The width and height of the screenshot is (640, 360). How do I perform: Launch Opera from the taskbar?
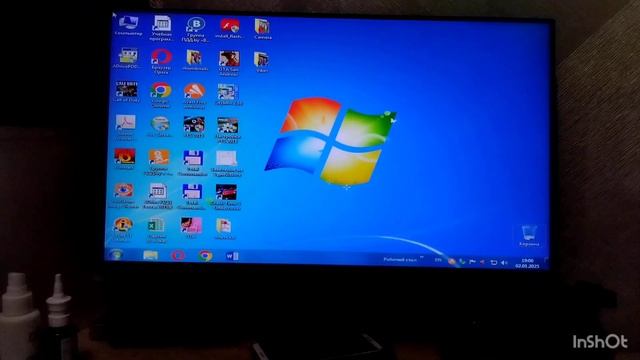tap(178, 256)
